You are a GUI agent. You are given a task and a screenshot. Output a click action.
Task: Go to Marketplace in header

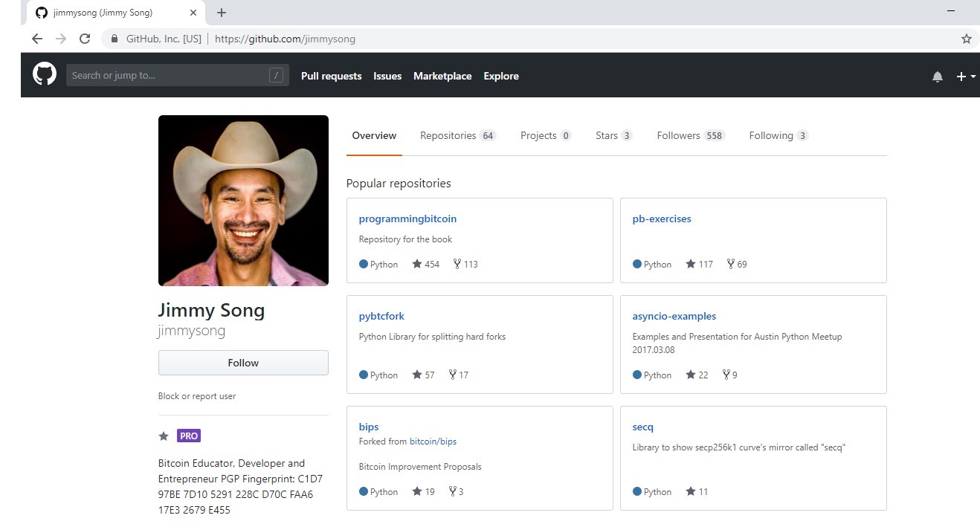(x=442, y=76)
